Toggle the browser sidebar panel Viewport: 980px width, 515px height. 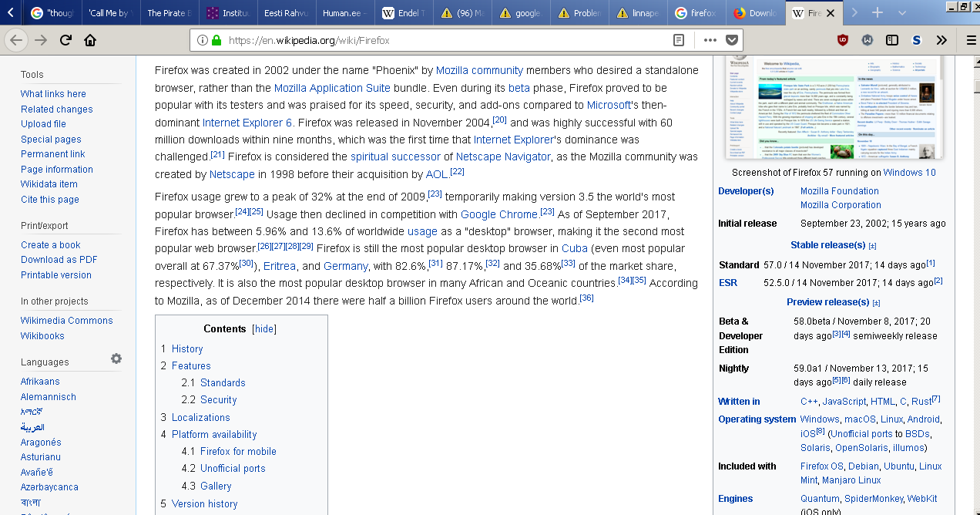tap(891, 40)
